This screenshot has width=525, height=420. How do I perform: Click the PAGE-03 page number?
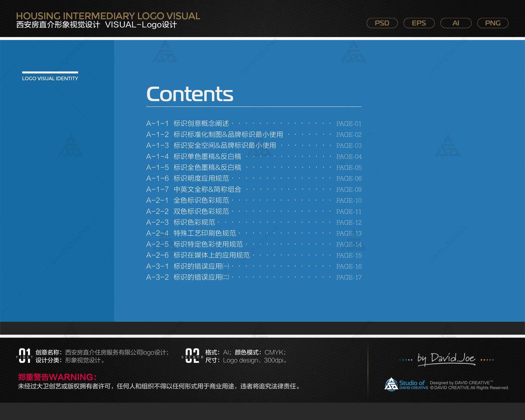click(x=349, y=146)
